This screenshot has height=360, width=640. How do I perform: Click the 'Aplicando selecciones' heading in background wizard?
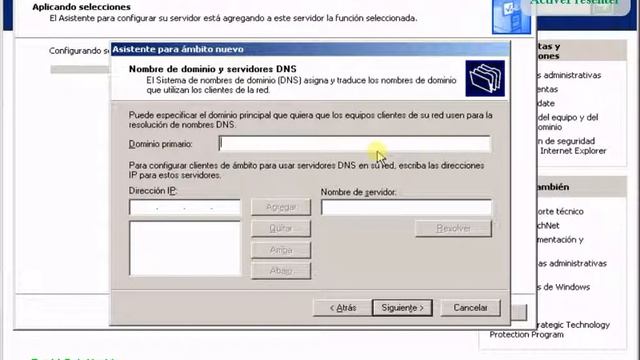pyautogui.click(x=82, y=7)
